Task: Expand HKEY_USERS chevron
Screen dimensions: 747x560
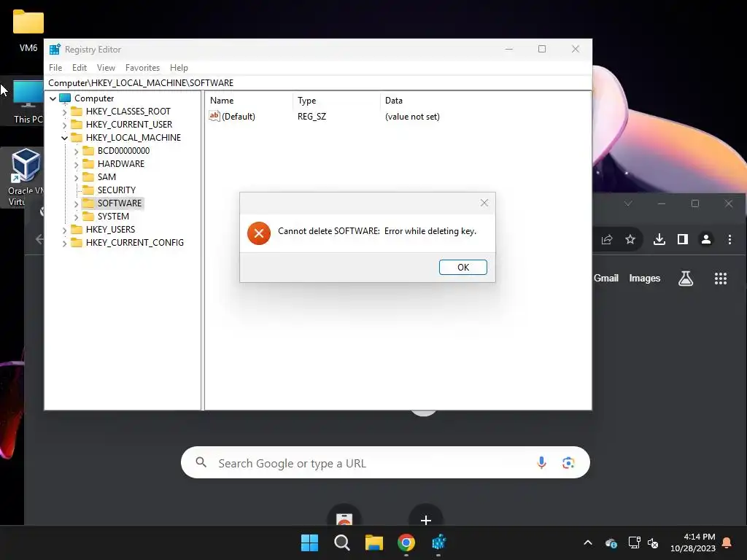Action: coord(64,230)
